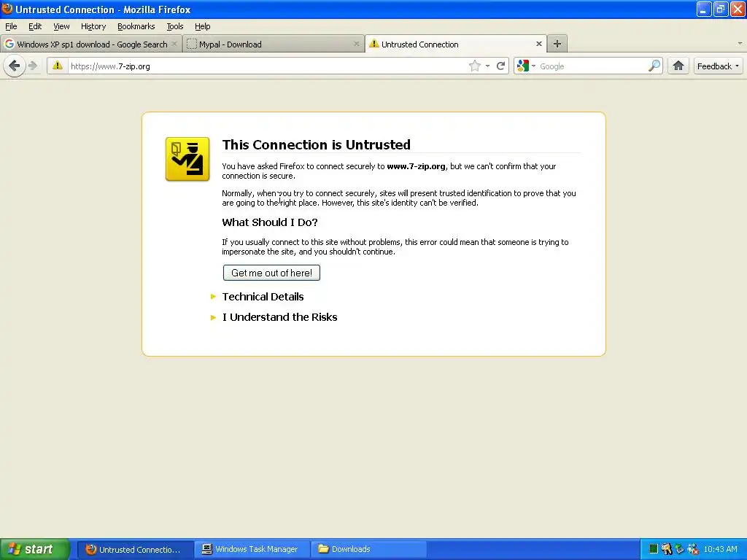Open the Feedback dropdown button
Image resolution: width=747 pixels, height=560 pixels.
[718, 66]
